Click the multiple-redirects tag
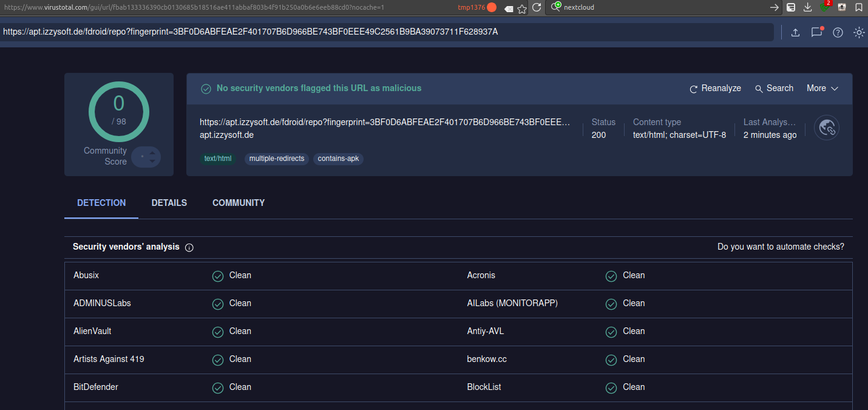This screenshot has width=868, height=410. click(x=277, y=159)
